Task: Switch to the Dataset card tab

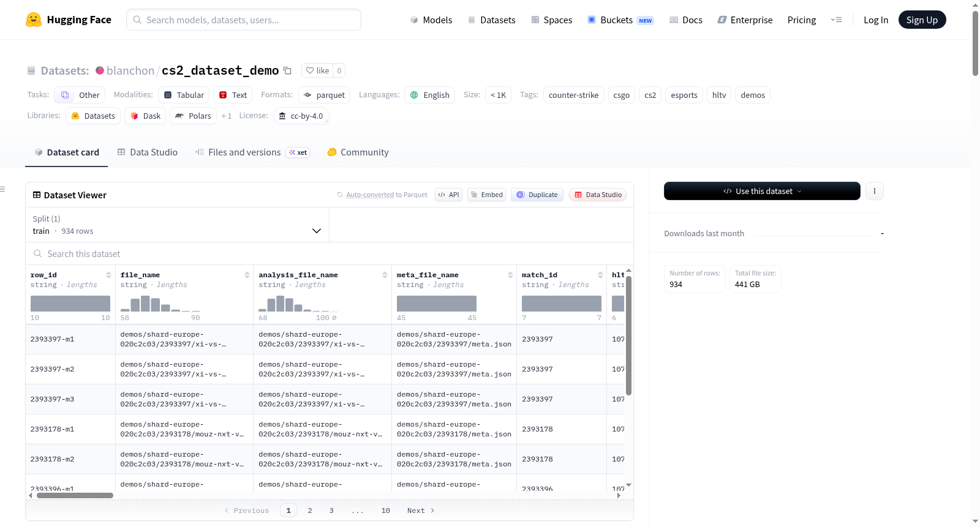Action: (x=66, y=152)
